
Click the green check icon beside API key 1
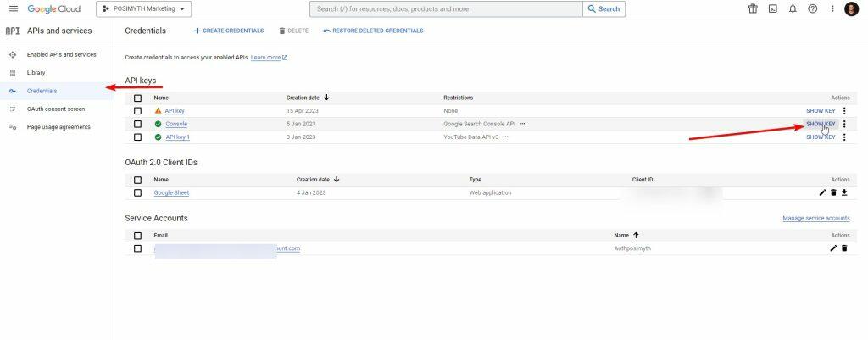tap(159, 137)
